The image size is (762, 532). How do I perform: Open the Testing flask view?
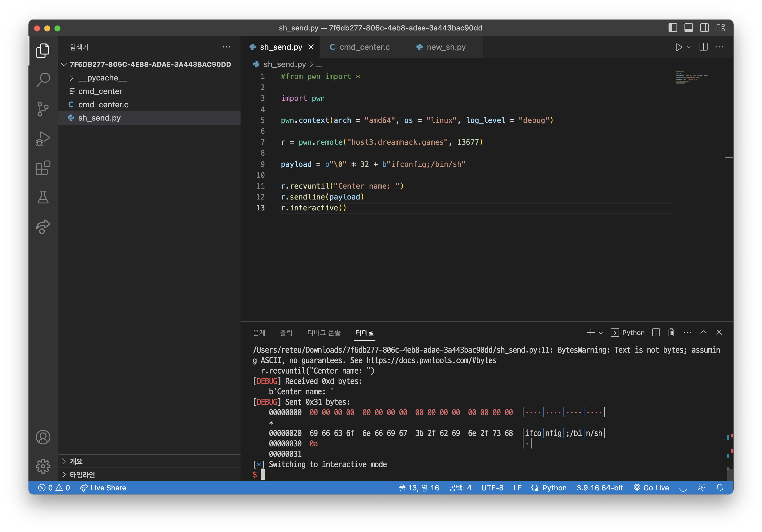point(43,197)
